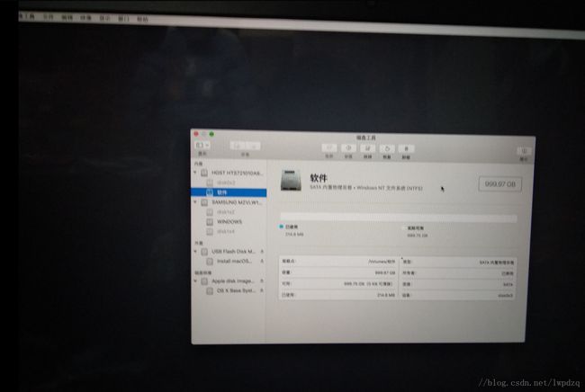585x392 pixels.
Task: Open the 显示 menu in menu bar
Action: pos(104,18)
